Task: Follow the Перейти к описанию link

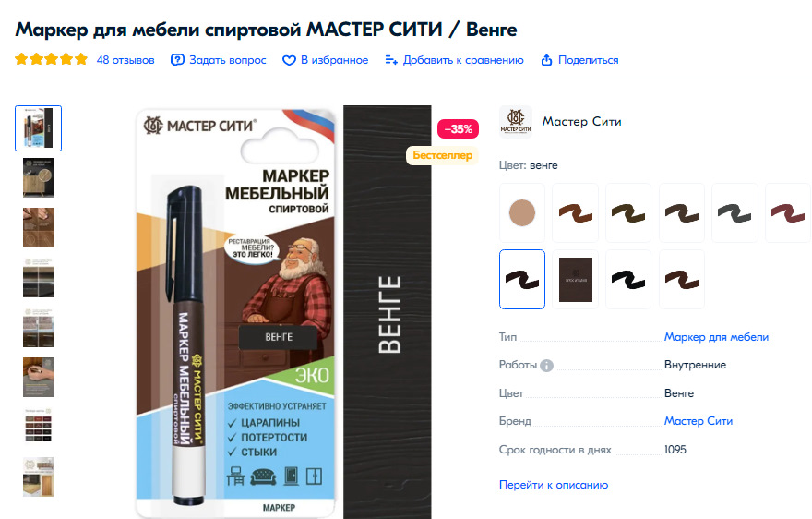Action: point(553,485)
